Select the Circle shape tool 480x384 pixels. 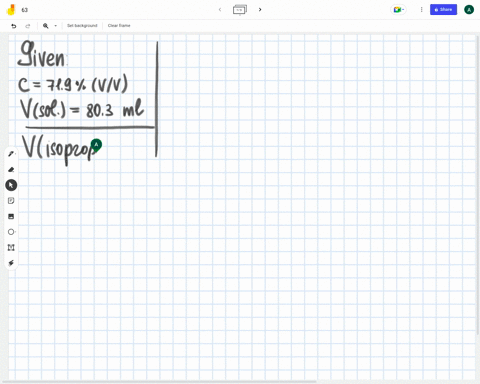click(x=11, y=232)
